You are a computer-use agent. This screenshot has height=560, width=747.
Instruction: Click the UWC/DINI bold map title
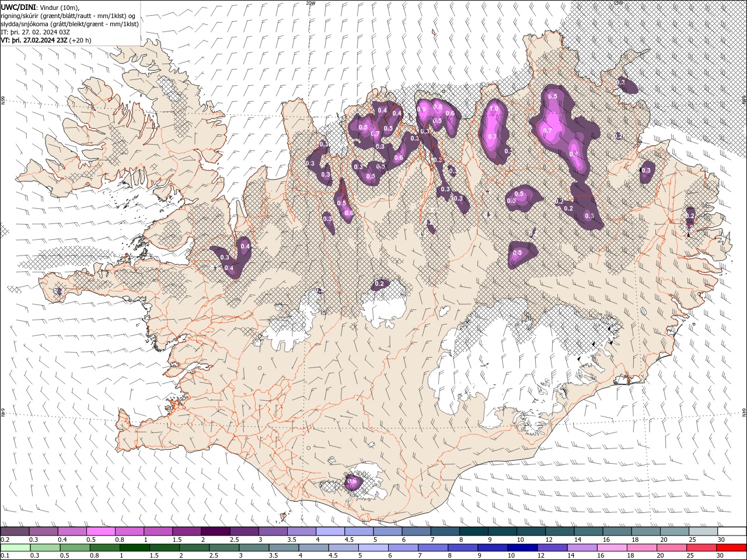pyautogui.click(x=19, y=7)
